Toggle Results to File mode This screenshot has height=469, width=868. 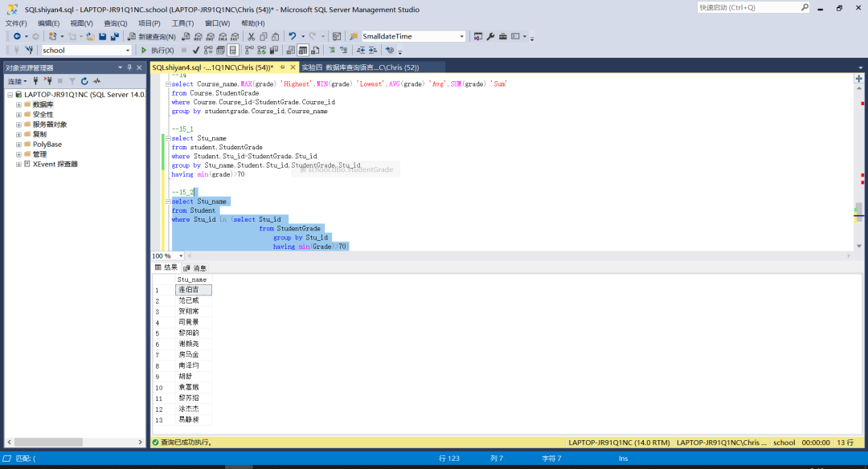tap(315, 51)
